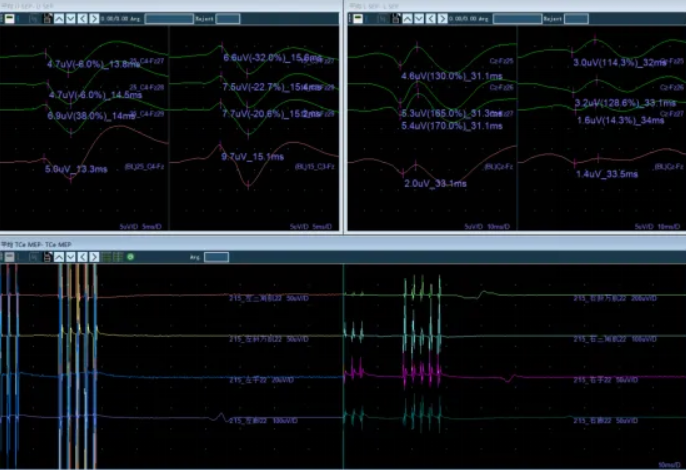Click label '5.4uV(170.0%)_31.1ms'

coord(452,126)
